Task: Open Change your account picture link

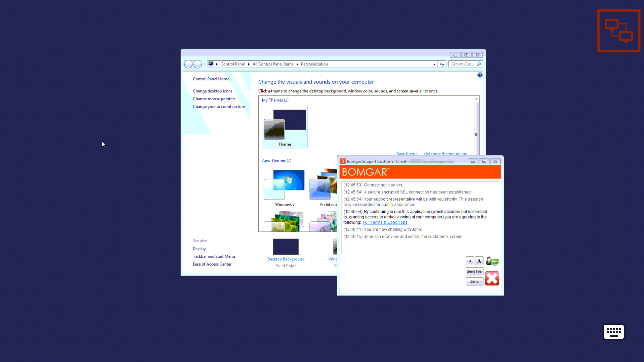Action: [219, 107]
